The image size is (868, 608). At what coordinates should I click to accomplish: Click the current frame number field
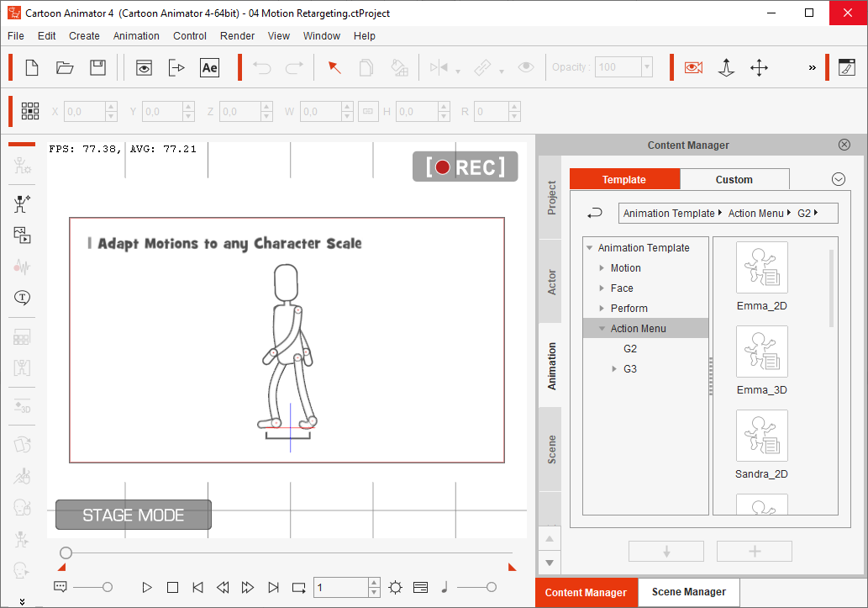coord(341,588)
